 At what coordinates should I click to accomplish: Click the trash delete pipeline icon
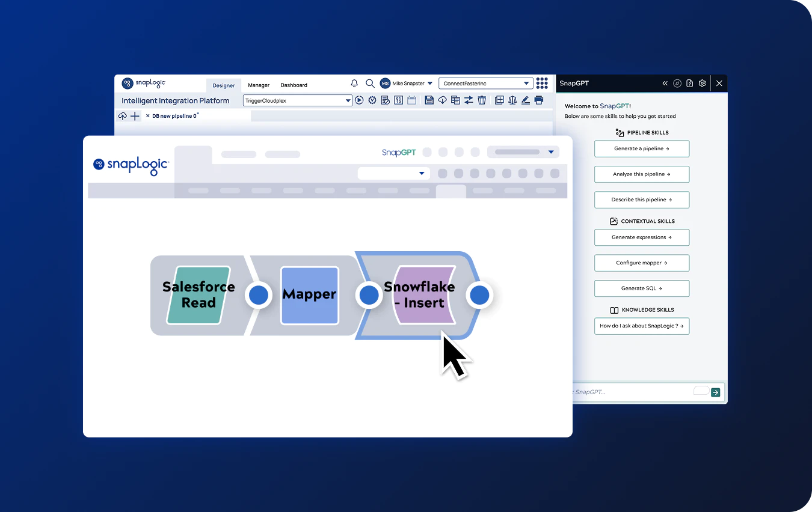point(482,100)
